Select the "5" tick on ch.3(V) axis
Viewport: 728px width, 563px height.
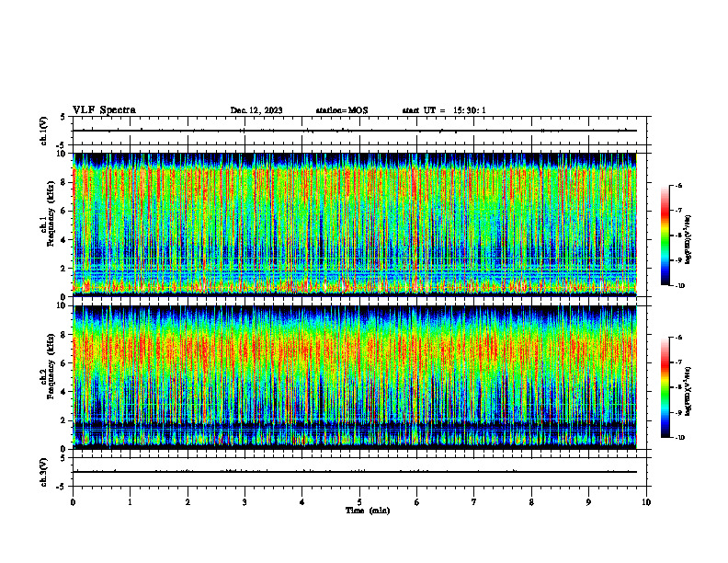click(63, 458)
